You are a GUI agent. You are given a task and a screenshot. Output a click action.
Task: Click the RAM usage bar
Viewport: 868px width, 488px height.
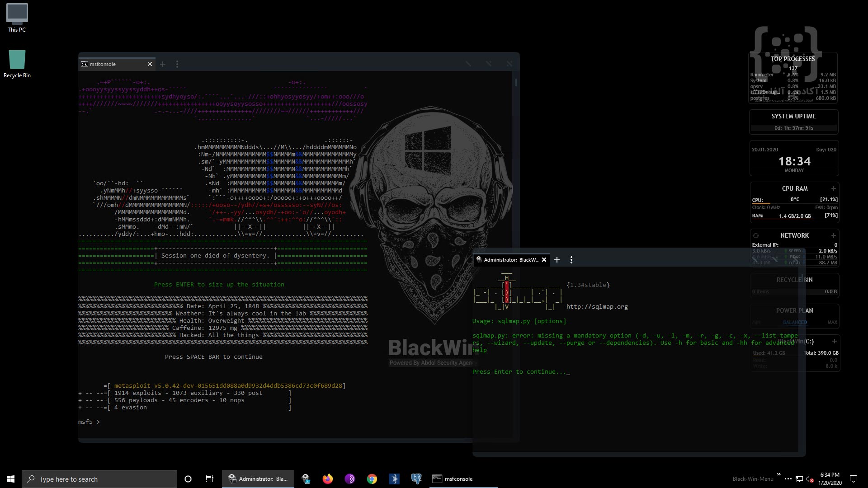tap(795, 219)
